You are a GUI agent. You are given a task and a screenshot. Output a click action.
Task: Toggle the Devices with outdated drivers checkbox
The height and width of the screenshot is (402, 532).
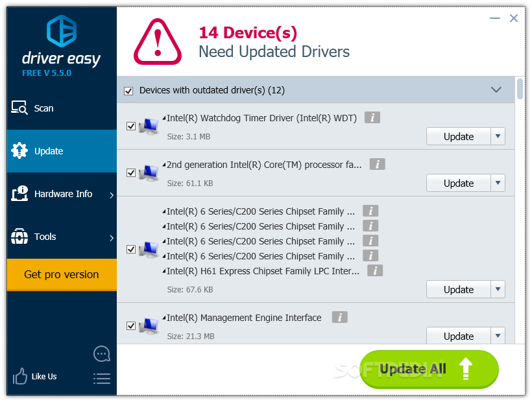128,91
